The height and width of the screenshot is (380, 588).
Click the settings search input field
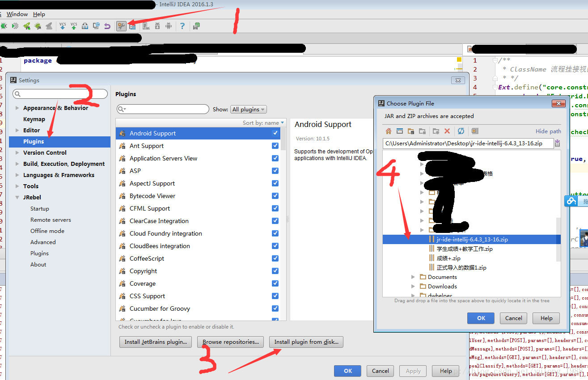tap(60, 94)
